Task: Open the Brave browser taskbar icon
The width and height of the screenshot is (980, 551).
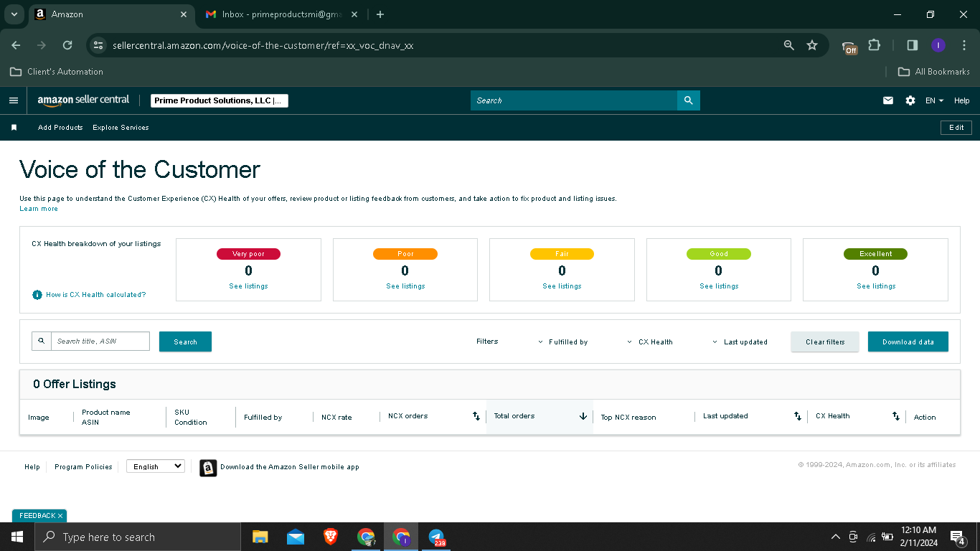Action: [331, 537]
